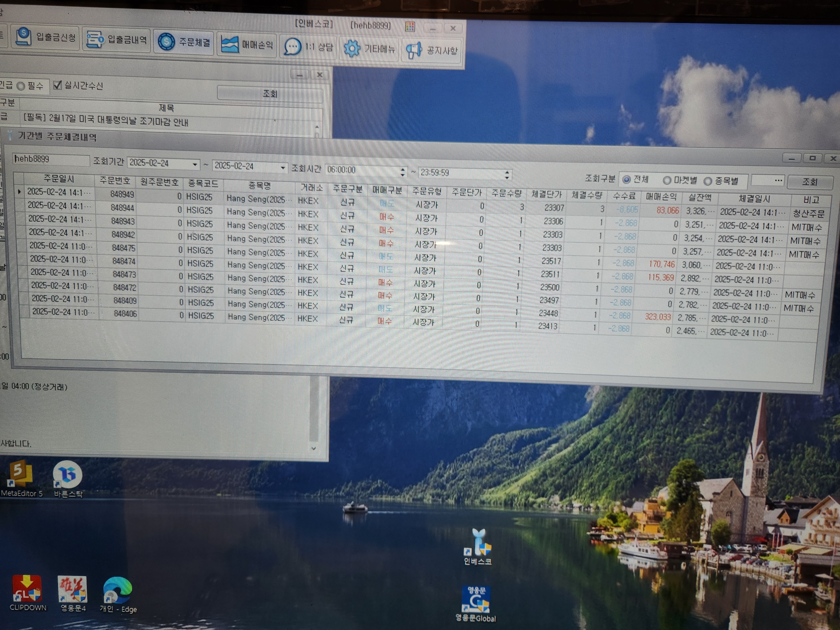Open 인베스코 desktop shortcut
This screenshot has height=630, width=840.
click(477, 547)
